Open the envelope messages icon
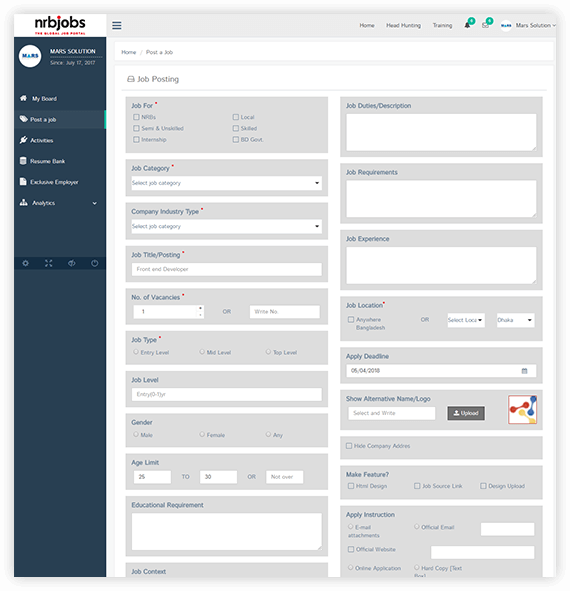 [x=485, y=25]
